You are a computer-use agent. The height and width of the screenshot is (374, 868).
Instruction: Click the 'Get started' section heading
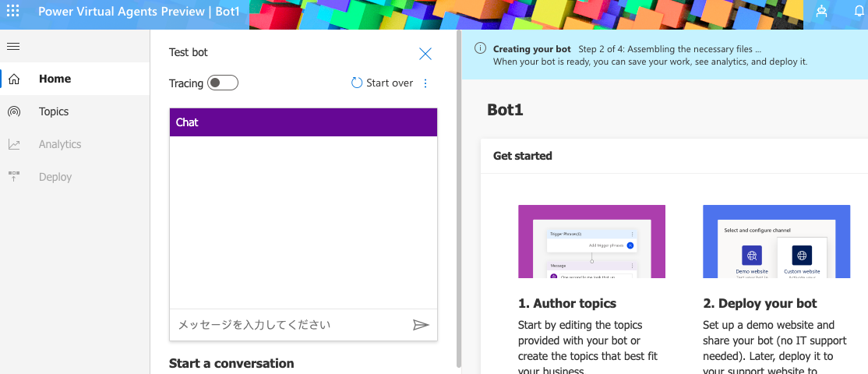pyautogui.click(x=523, y=156)
